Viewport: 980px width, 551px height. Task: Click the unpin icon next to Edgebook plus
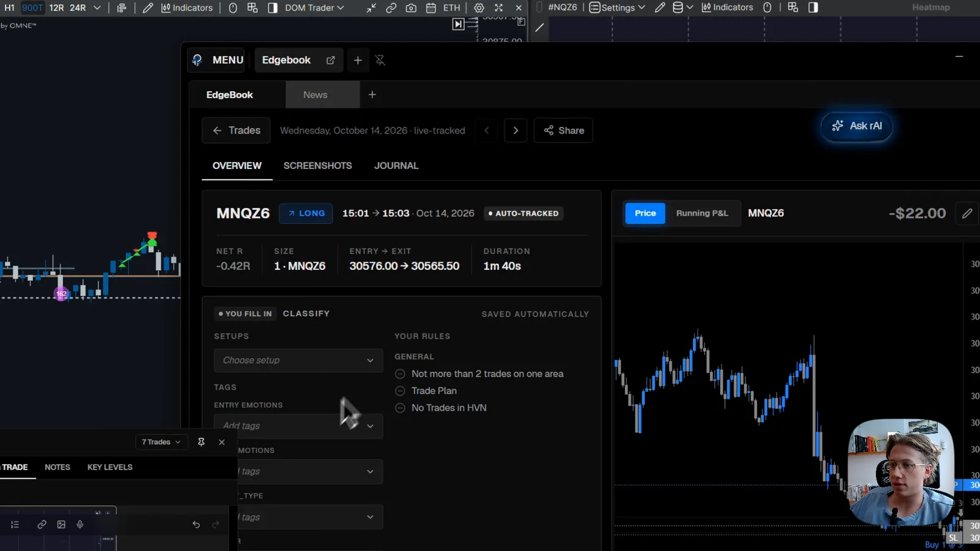(380, 60)
